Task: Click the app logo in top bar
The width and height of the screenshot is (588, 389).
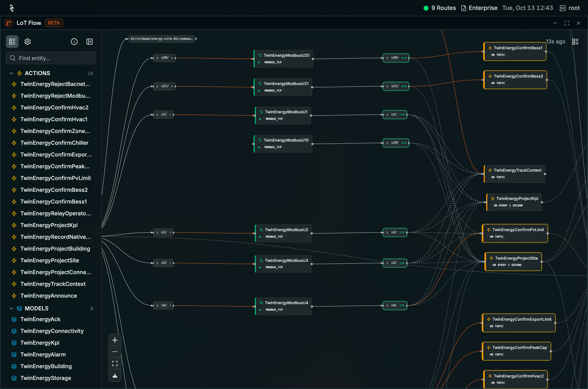Action: pyautogui.click(x=12, y=8)
